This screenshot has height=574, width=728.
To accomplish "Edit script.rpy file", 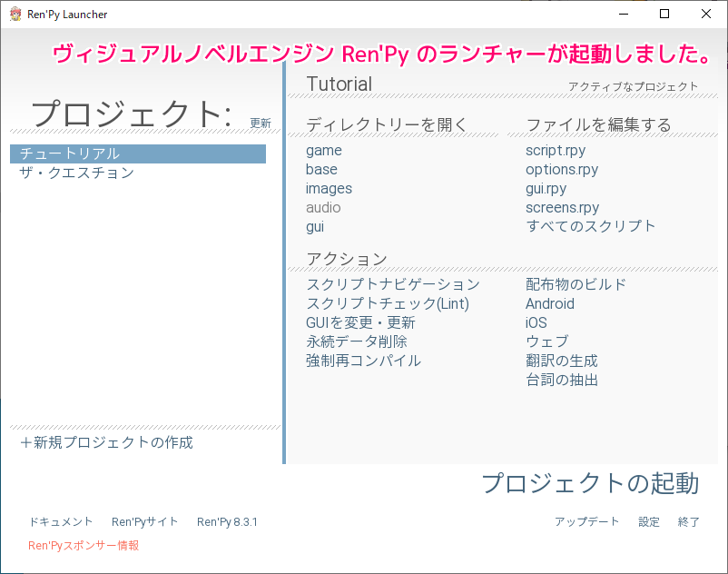I will pos(556,151).
